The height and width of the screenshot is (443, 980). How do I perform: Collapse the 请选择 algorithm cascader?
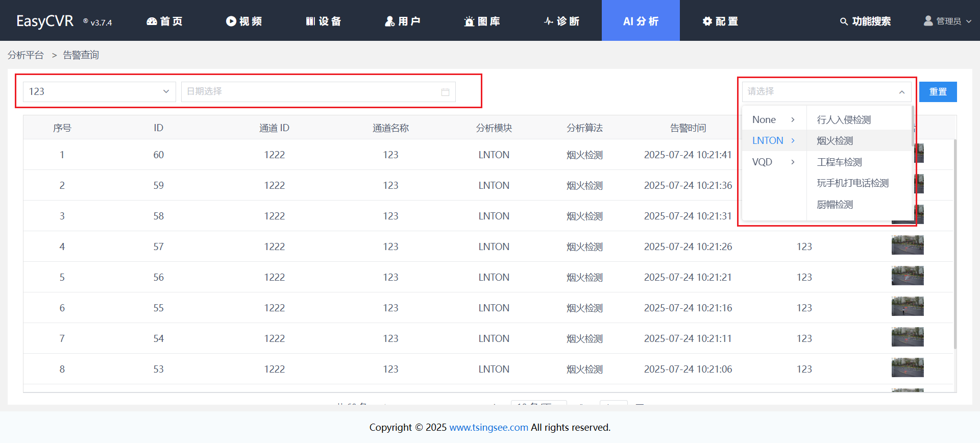[x=901, y=92]
